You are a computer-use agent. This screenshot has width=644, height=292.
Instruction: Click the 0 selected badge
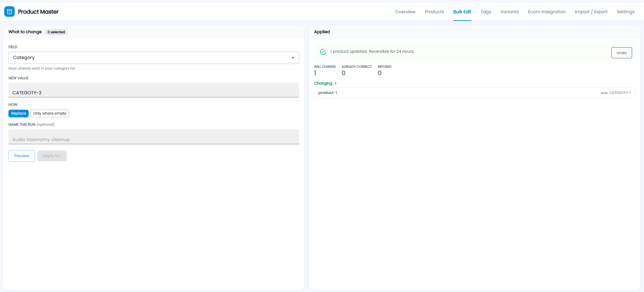click(x=56, y=32)
